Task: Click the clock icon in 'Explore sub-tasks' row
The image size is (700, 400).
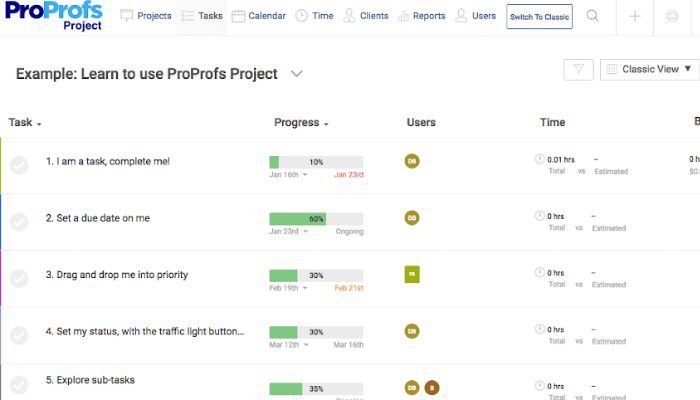Action: (x=539, y=386)
